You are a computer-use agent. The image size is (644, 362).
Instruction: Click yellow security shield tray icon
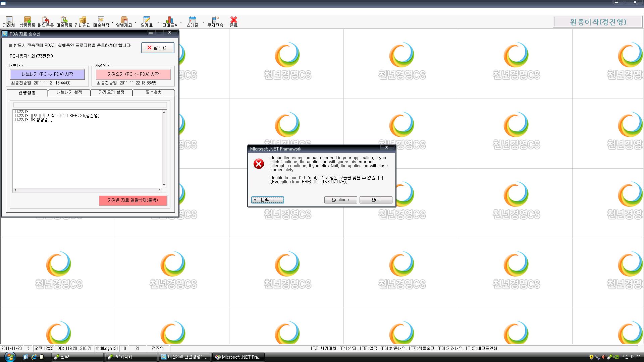[x=591, y=357]
